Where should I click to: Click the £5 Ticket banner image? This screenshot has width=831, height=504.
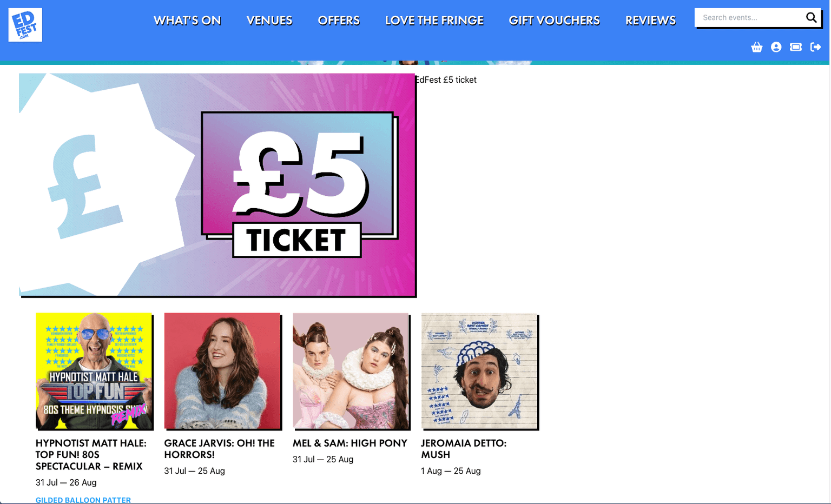click(x=217, y=185)
